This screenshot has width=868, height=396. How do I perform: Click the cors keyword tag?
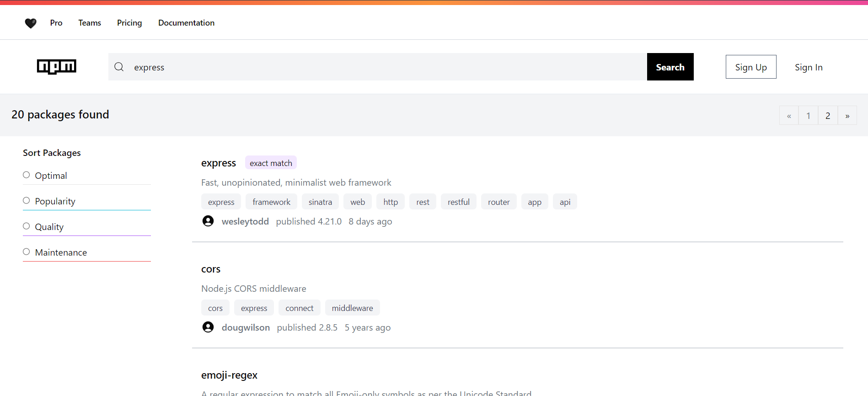pos(215,308)
